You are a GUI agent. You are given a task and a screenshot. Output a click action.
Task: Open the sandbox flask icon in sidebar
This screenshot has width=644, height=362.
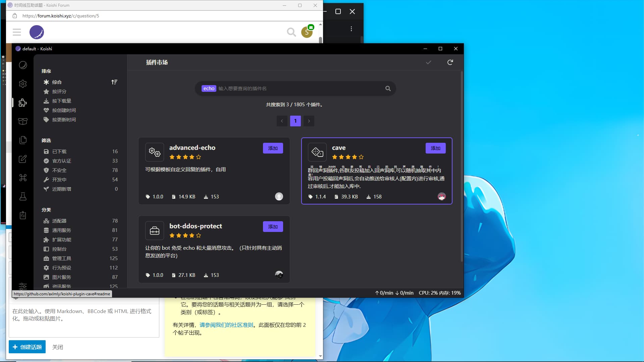[23, 196]
